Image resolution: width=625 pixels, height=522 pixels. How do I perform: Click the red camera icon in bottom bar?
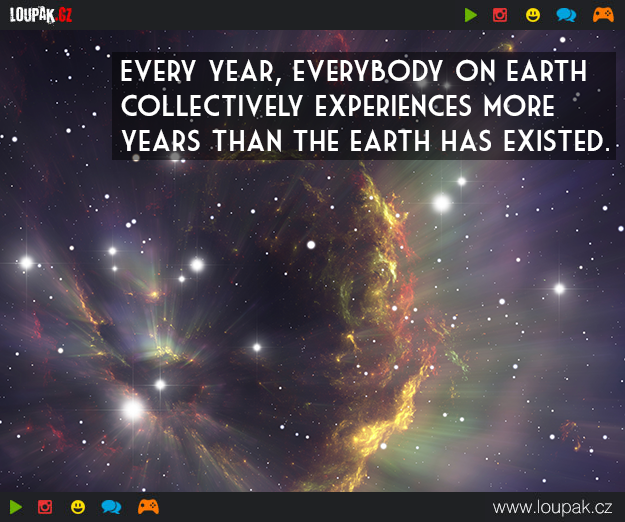45,507
